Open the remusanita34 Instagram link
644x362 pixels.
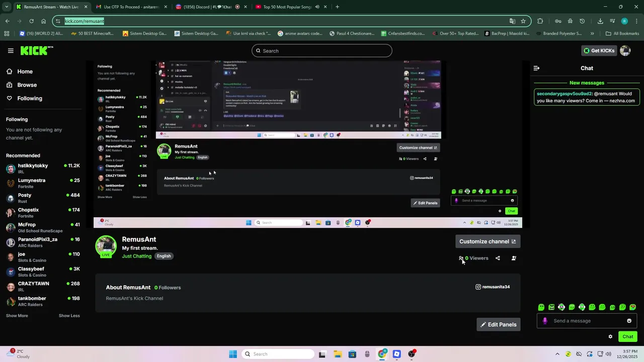click(493, 287)
